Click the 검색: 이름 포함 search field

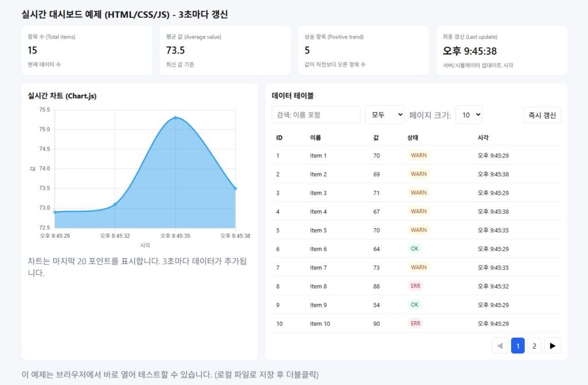click(315, 114)
